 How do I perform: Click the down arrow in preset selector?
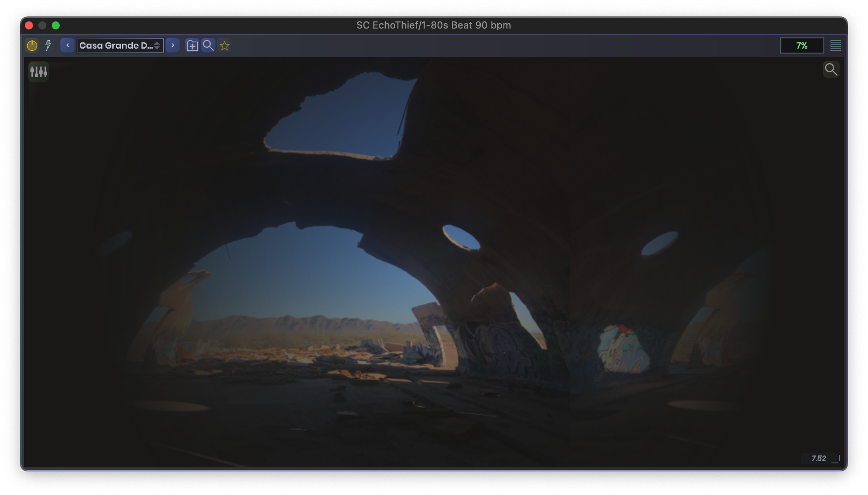point(157,48)
